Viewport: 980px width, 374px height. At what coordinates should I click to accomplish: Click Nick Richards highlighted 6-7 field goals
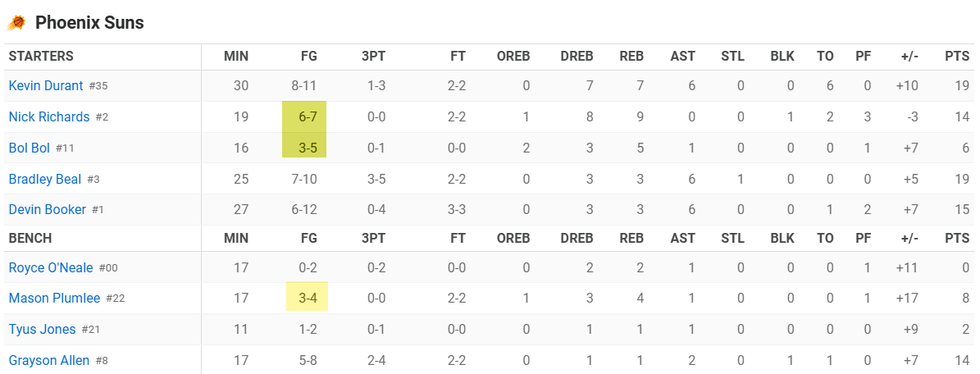click(x=304, y=117)
